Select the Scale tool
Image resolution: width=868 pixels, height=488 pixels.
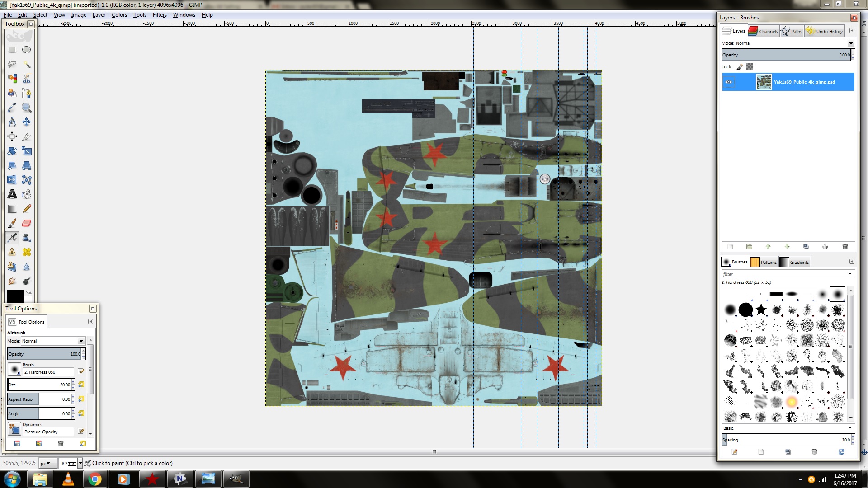[x=27, y=151]
